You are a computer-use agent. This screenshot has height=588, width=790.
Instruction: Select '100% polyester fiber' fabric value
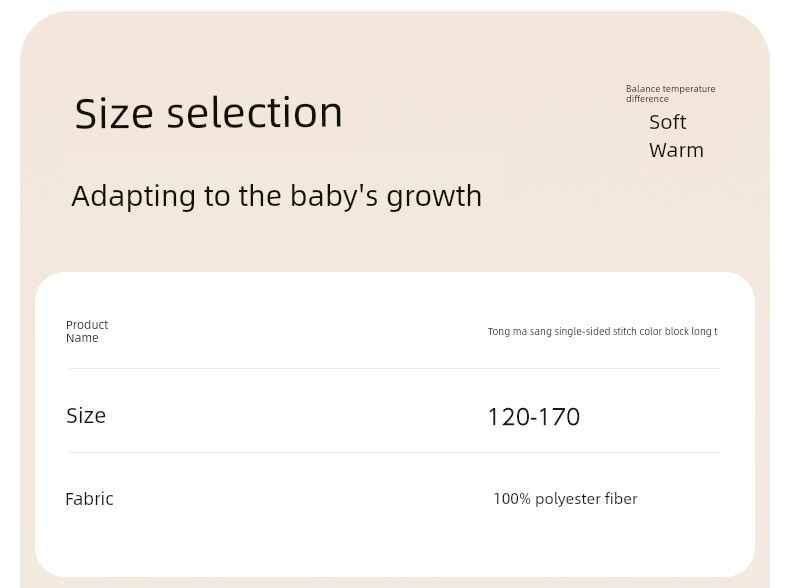pyautogui.click(x=565, y=499)
